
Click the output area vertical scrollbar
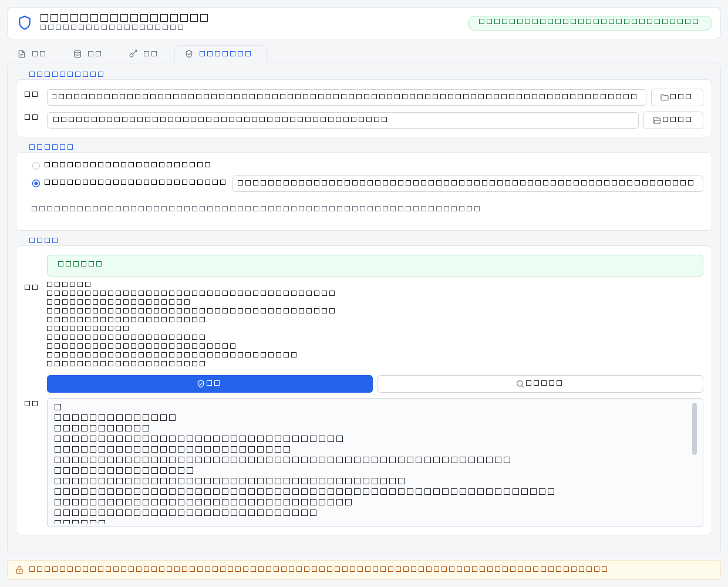pyautogui.click(x=695, y=429)
